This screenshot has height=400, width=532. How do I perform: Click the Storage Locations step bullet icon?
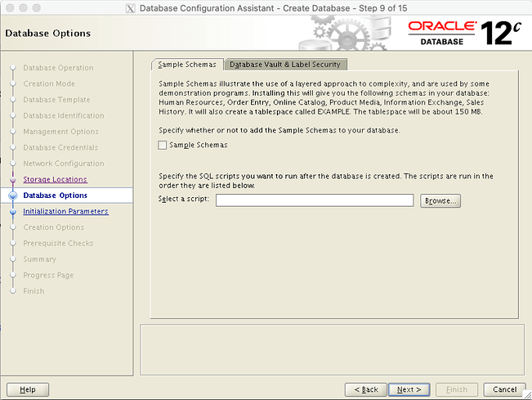pyautogui.click(x=13, y=180)
